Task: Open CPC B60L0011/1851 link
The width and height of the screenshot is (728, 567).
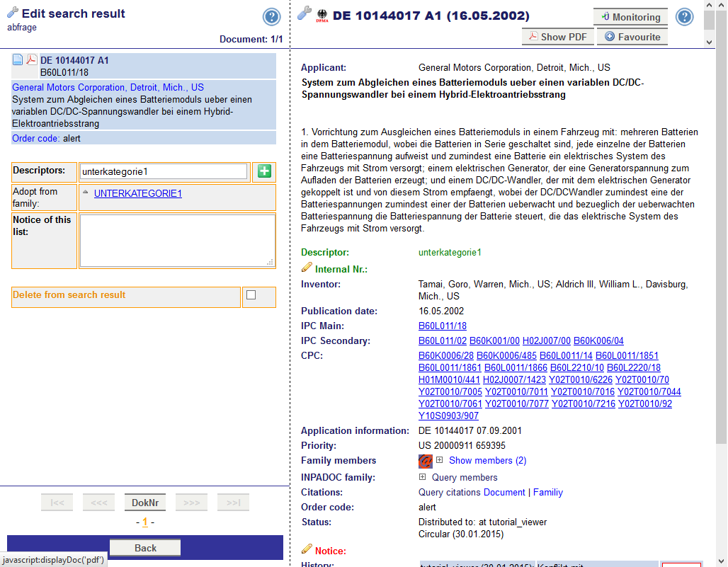Action: click(627, 355)
